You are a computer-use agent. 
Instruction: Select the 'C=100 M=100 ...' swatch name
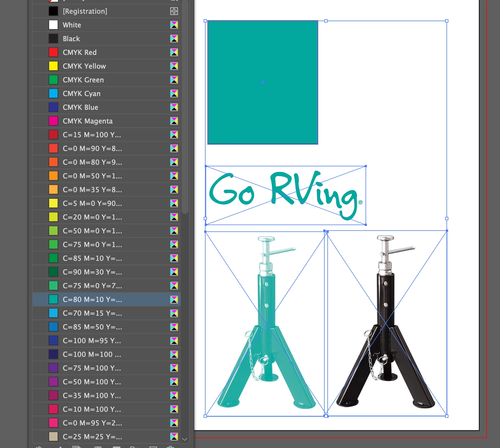pyautogui.click(x=92, y=354)
